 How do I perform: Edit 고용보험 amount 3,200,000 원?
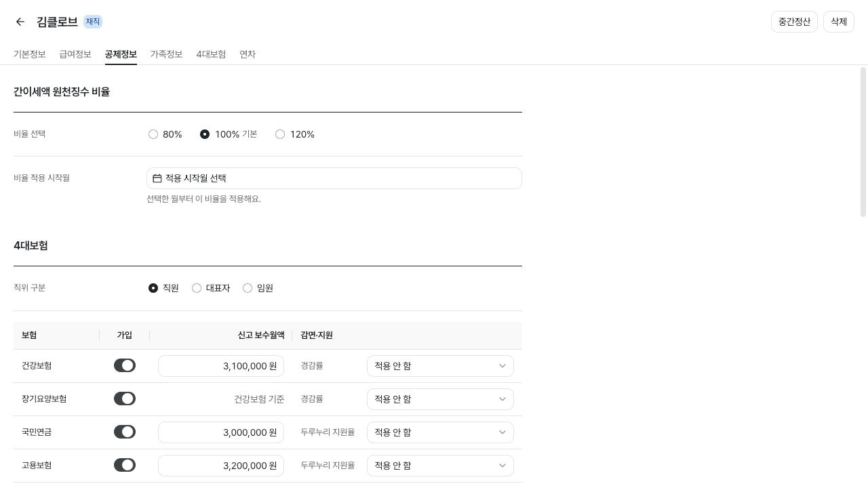pos(221,466)
